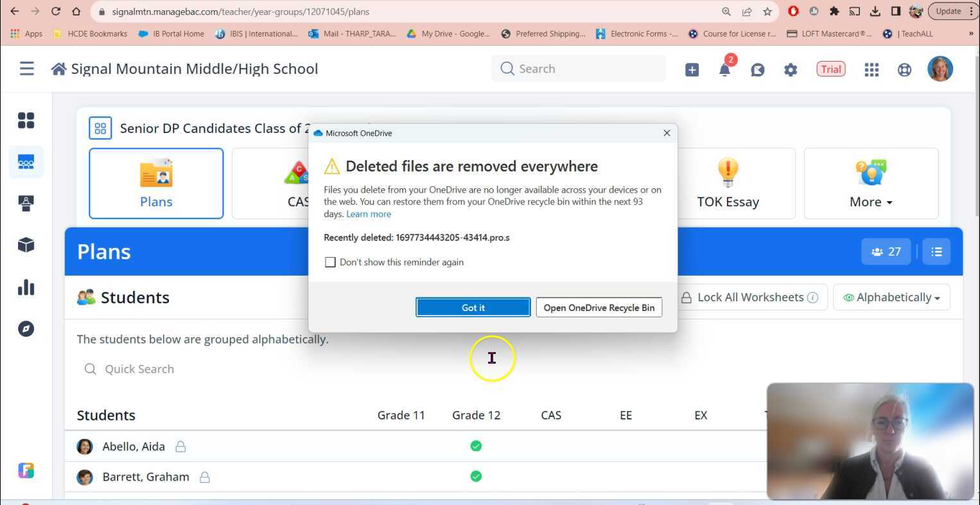Open the Mail - THARP_TARA bookmark

352,33
